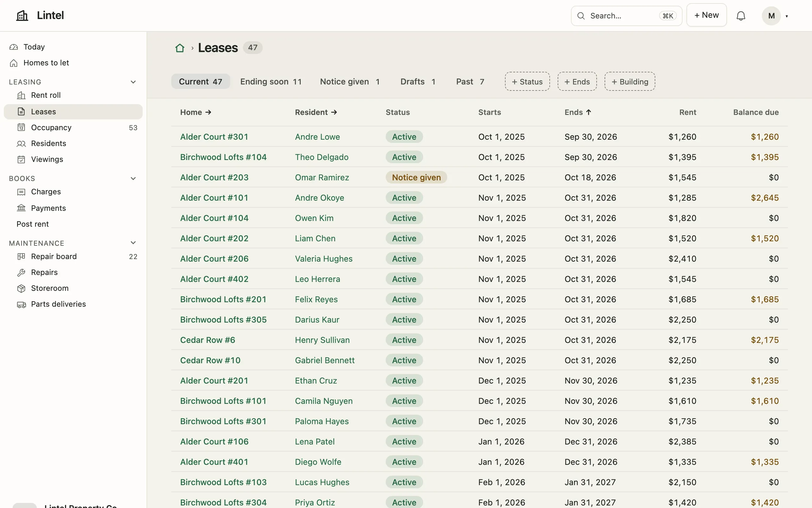Open Alder Court #301 home link
Viewport: 812px width, 508px height.
(214, 137)
